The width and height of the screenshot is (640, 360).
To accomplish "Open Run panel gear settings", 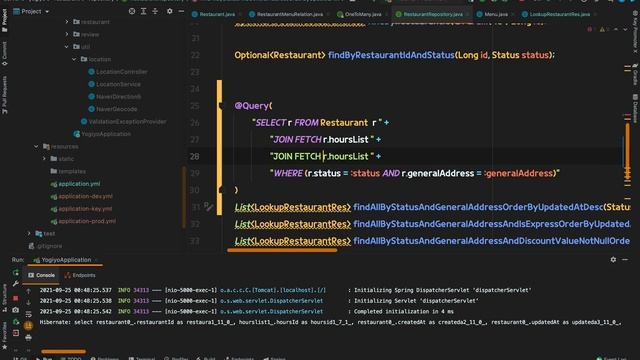I will [613, 260].
